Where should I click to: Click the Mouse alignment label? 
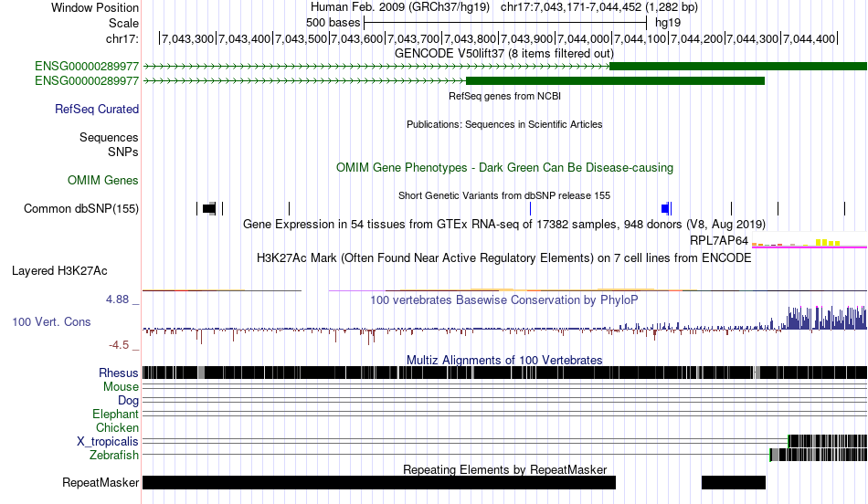(121, 387)
